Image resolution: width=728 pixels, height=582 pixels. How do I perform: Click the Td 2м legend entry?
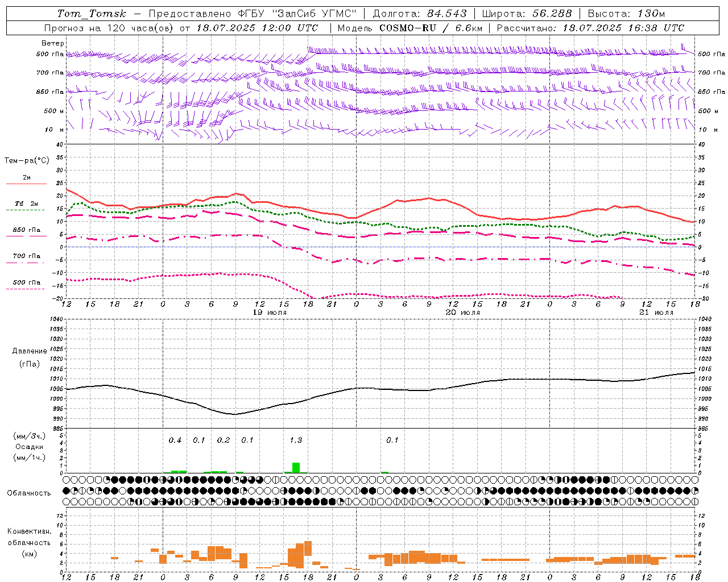tap(27, 203)
